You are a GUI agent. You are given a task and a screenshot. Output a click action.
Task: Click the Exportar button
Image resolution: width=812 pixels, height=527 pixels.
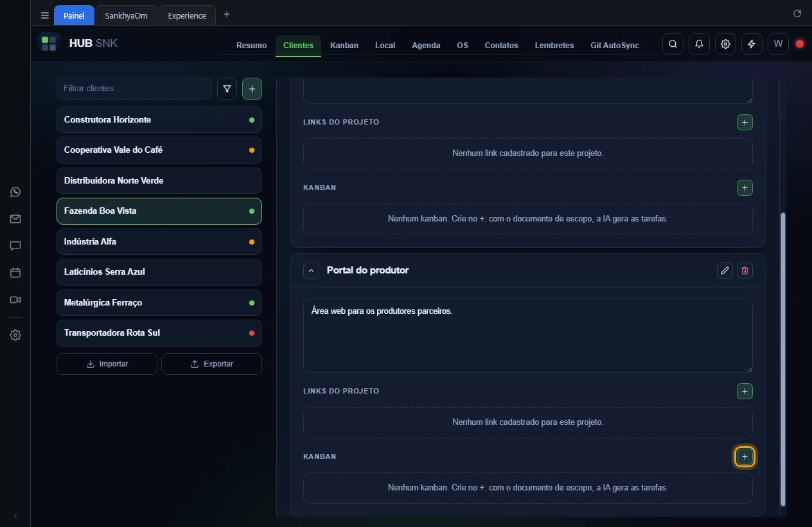click(x=211, y=364)
